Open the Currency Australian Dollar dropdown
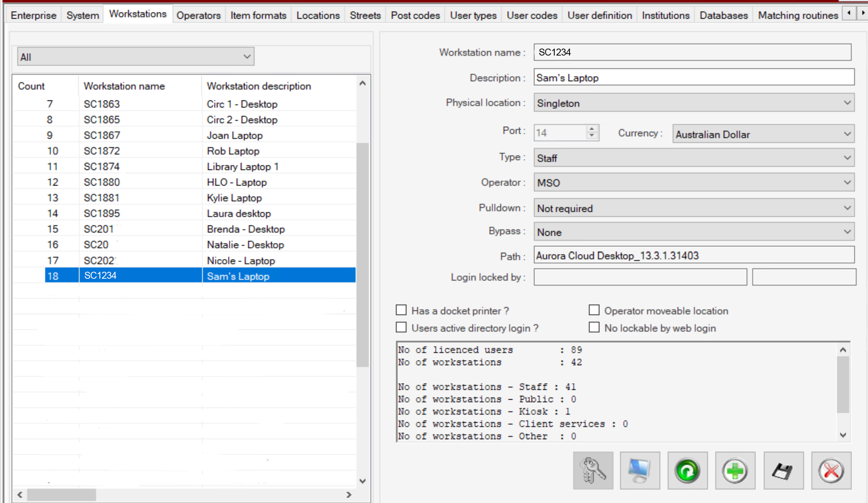868x503 pixels. (x=763, y=134)
